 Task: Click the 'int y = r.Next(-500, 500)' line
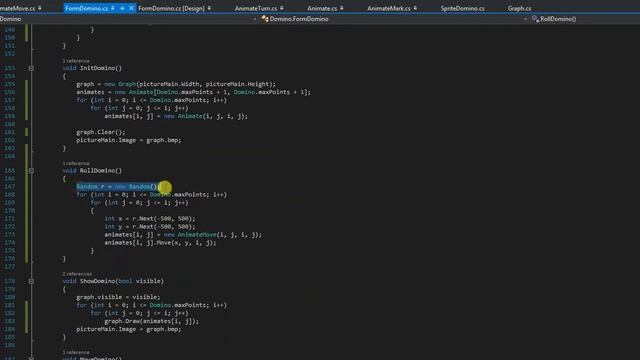[x=150, y=227]
